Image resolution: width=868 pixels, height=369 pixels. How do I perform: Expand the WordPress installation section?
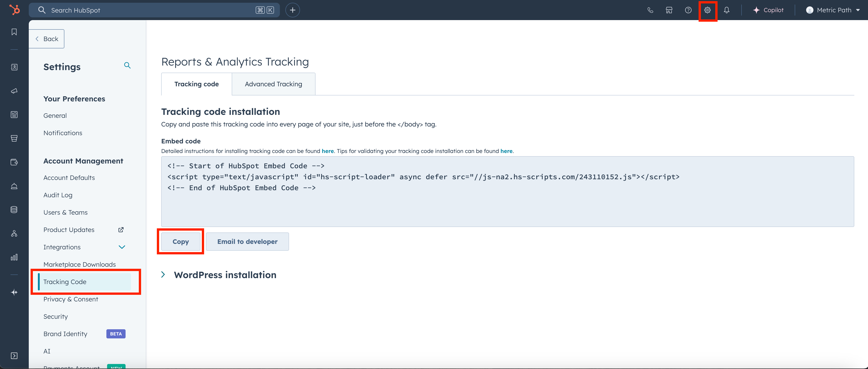163,275
